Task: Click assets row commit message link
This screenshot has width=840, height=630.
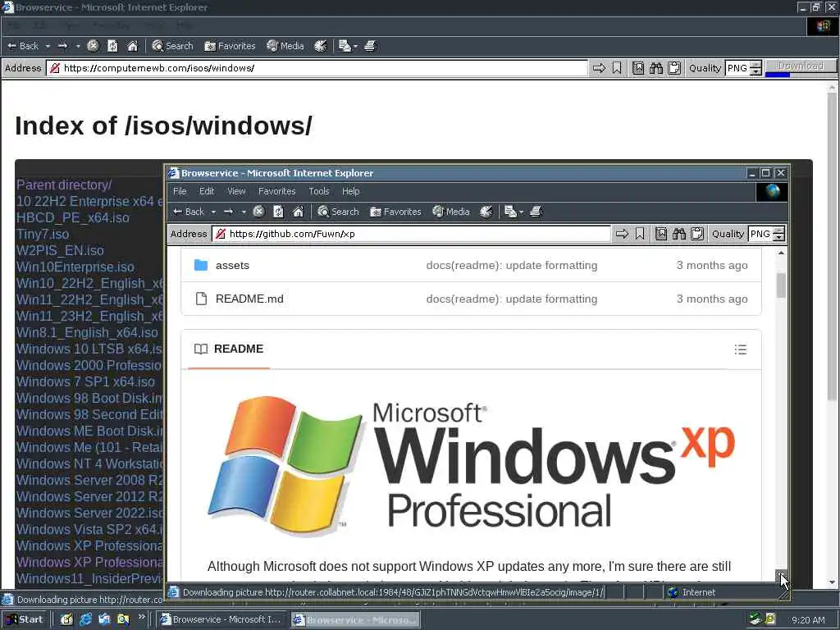Action: (512, 265)
